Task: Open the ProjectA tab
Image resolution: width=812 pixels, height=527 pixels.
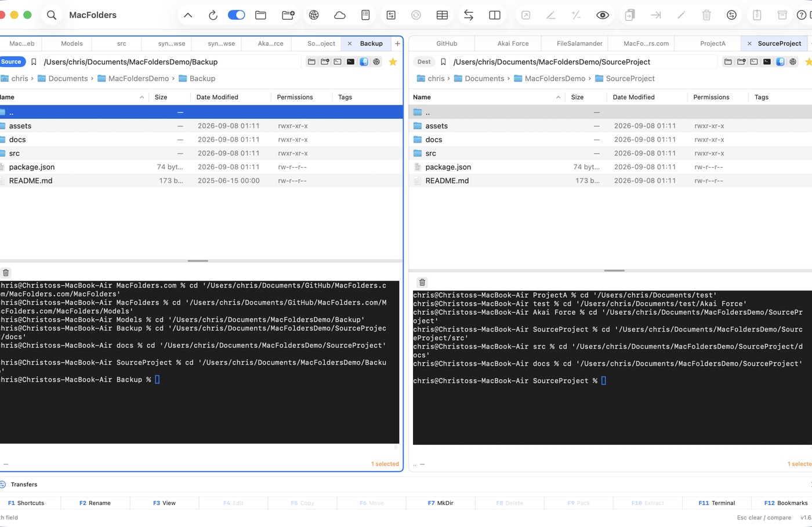Action: click(x=712, y=43)
